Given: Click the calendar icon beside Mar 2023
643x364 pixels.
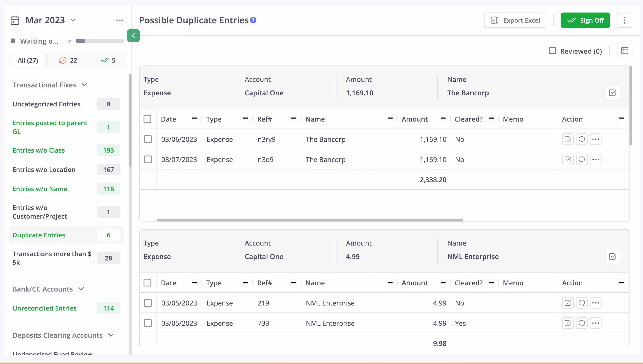Looking at the screenshot, I should coord(15,20).
